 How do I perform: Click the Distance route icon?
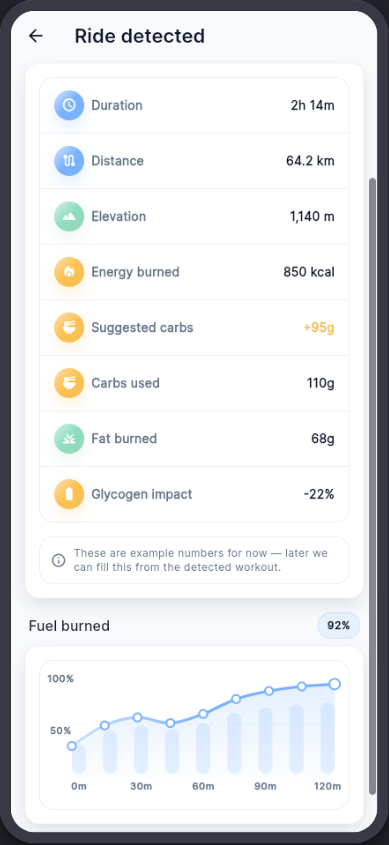point(69,161)
